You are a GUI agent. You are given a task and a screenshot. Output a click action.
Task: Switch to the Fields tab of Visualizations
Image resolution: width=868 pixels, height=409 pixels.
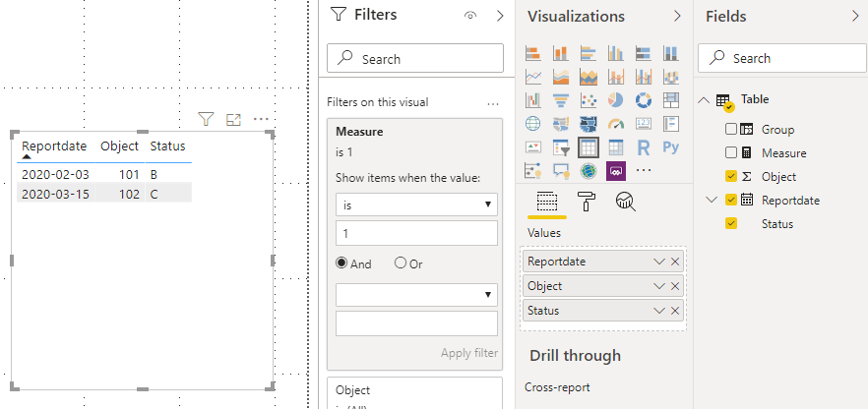(x=547, y=203)
